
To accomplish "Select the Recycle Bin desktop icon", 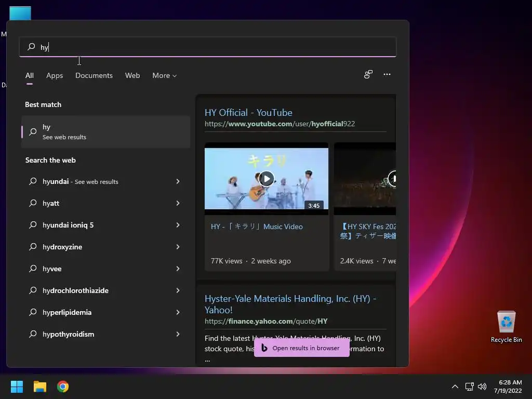I will click(x=506, y=327).
